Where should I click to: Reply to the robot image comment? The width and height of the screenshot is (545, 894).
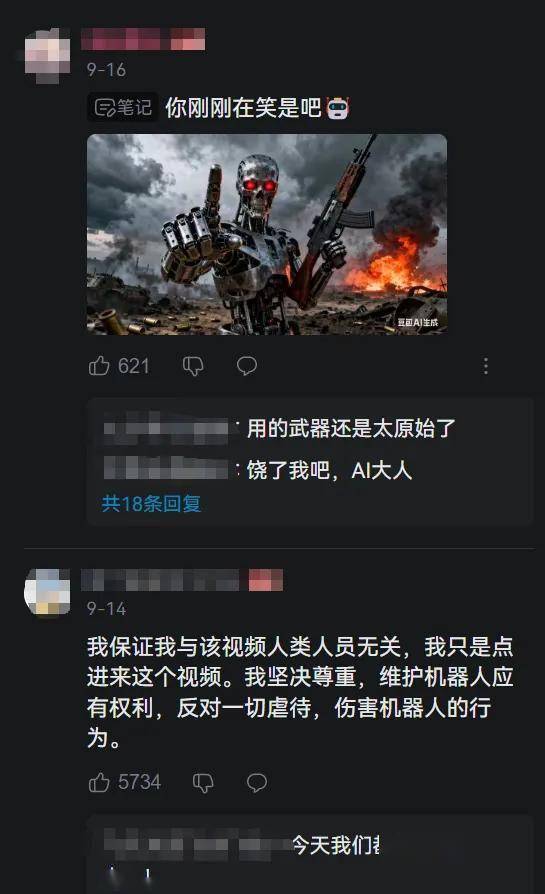[247, 365]
